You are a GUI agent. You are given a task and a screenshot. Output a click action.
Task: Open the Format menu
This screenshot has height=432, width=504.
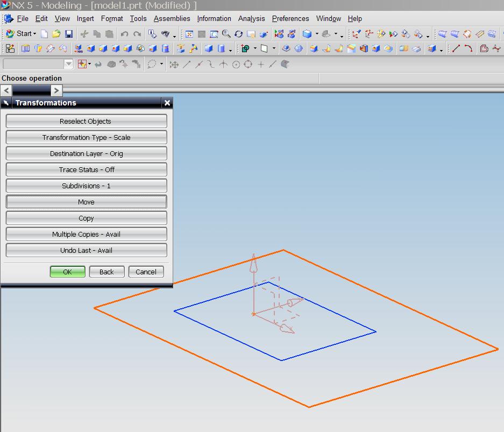(x=112, y=19)
